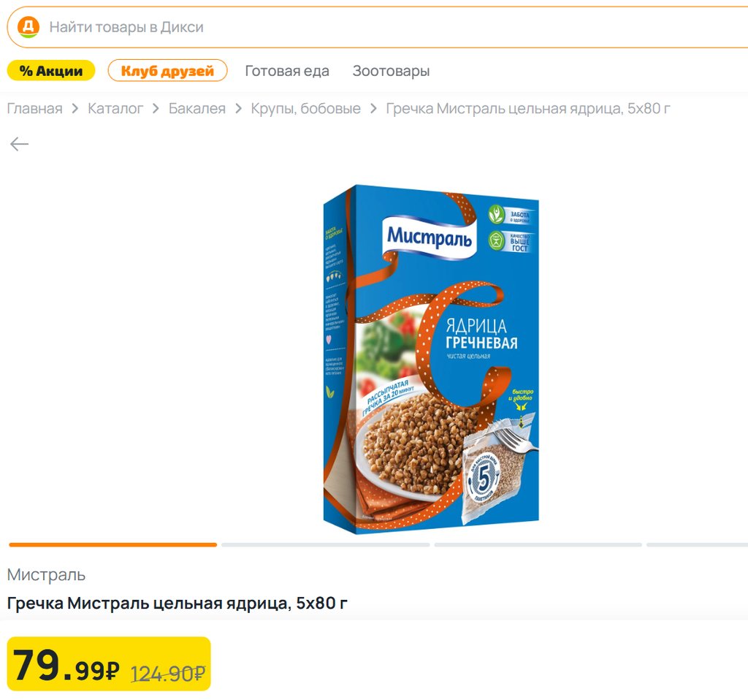Click the Мистраль buckwheat box image
The image size is (748, 700).
click(431, 358)
